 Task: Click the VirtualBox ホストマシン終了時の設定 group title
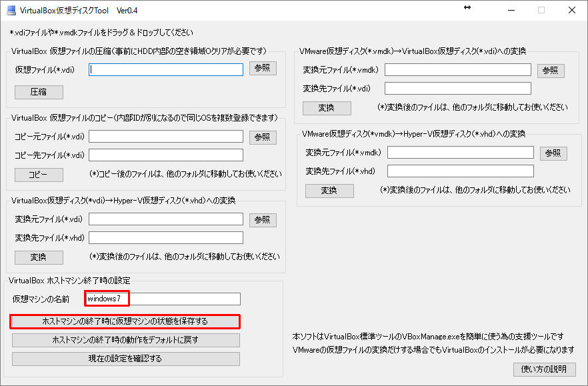click(x=69, y=281)
